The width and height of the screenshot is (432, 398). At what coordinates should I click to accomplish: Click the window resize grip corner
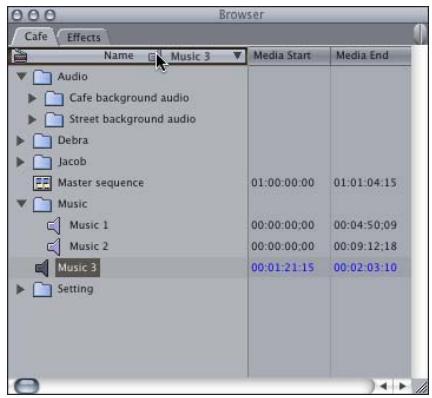click(x=421, y=387)
